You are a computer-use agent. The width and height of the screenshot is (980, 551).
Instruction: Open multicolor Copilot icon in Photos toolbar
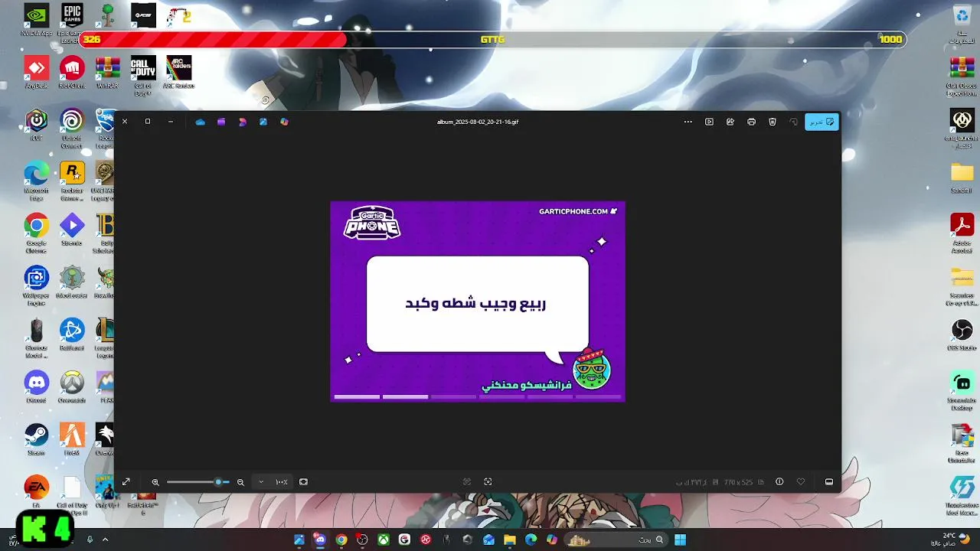[284, 122]
